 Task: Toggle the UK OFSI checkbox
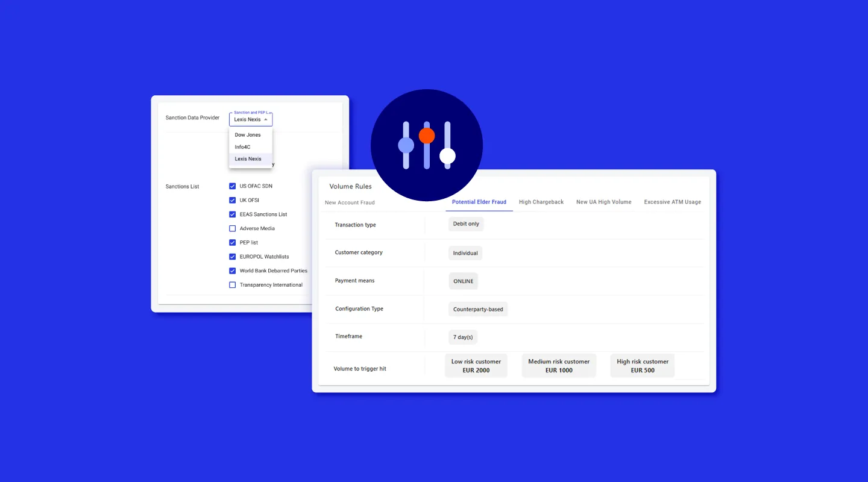coord(233,200)
